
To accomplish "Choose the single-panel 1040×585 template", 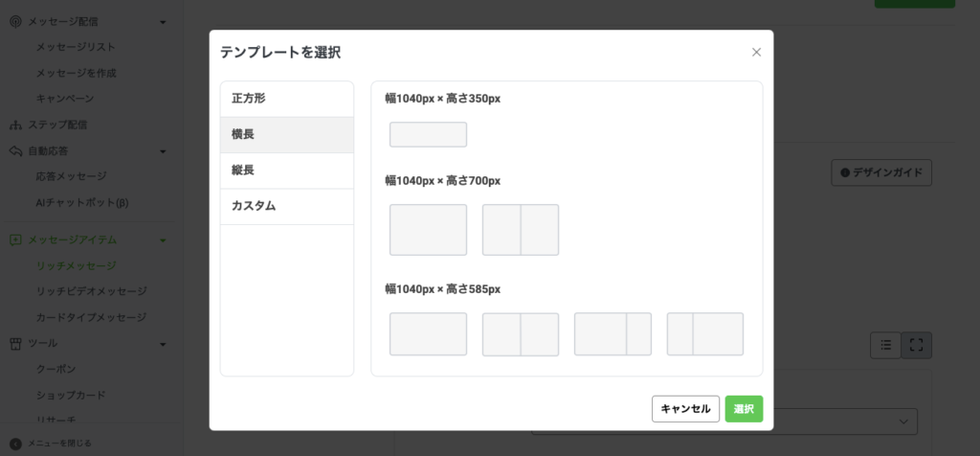I will pyautogui.click(x=428, y=334).
